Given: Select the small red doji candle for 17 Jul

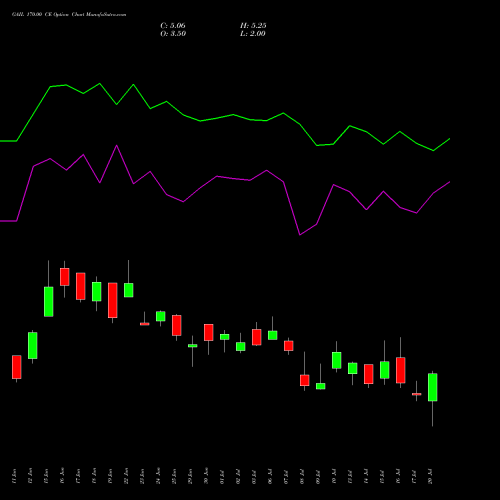Looking at the screenshot, I should click(x=417, y=394).
